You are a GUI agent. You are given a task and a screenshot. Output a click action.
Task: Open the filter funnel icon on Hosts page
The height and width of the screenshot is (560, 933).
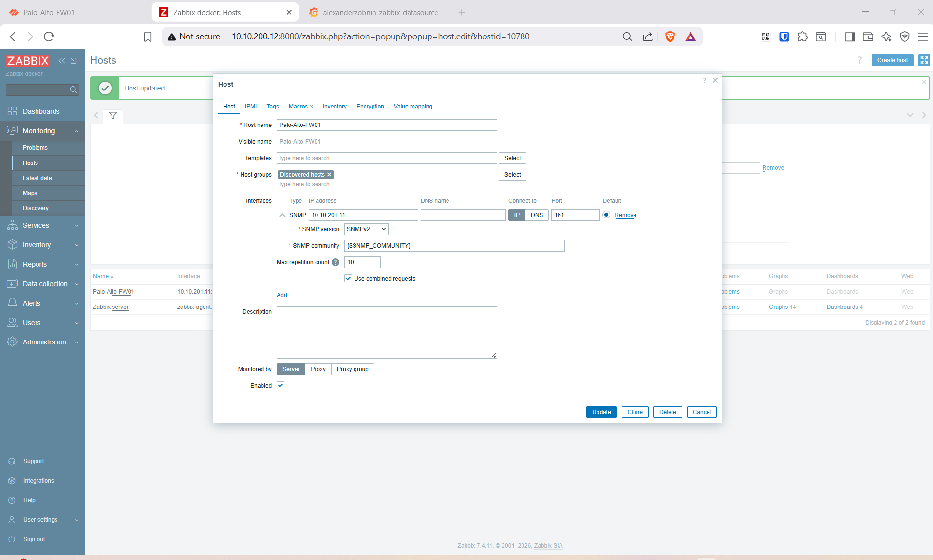(x=113, y=116)
